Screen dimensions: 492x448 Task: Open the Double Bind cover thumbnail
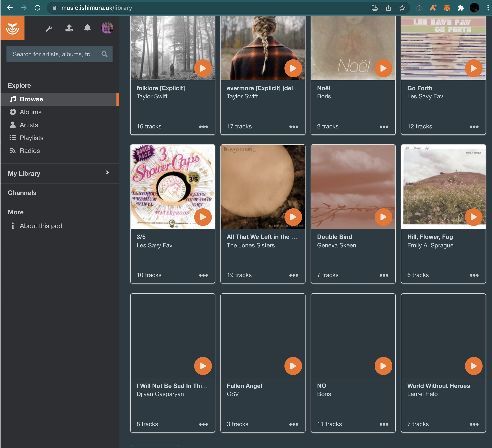point(353,187)
